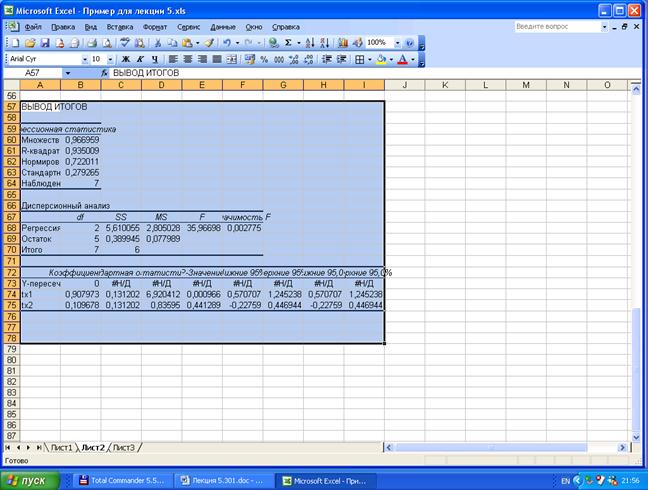
Task: Switch to the Лист3 sheet tab
Action: tap(124, 447)
